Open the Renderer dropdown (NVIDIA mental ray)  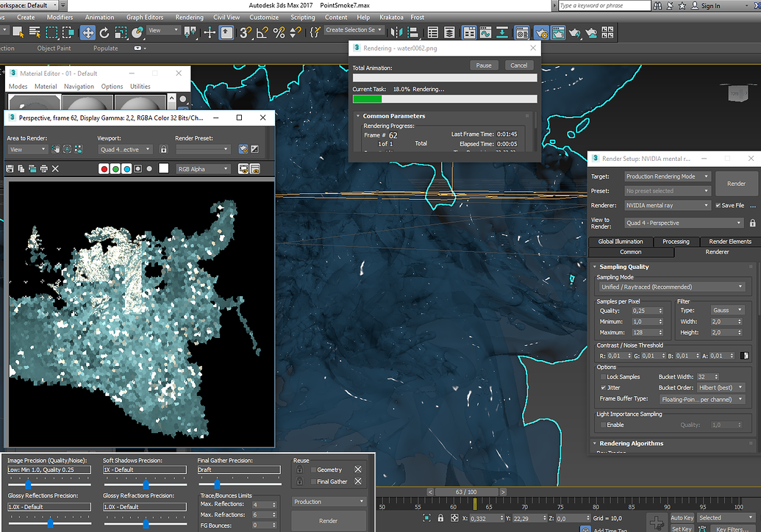coord(668,206)
